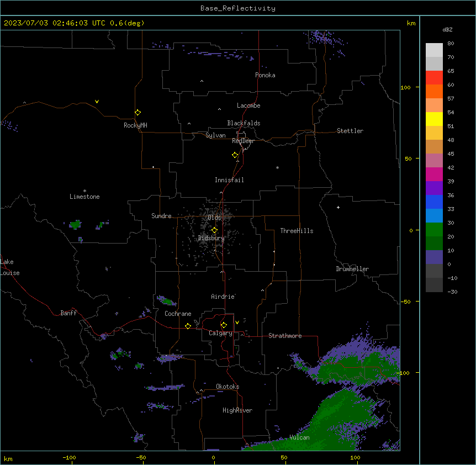Pick the purple swatch beside 39 dBZ
Image resolution: width=476 pixels, height=465 pixels.
pos(434,188)
